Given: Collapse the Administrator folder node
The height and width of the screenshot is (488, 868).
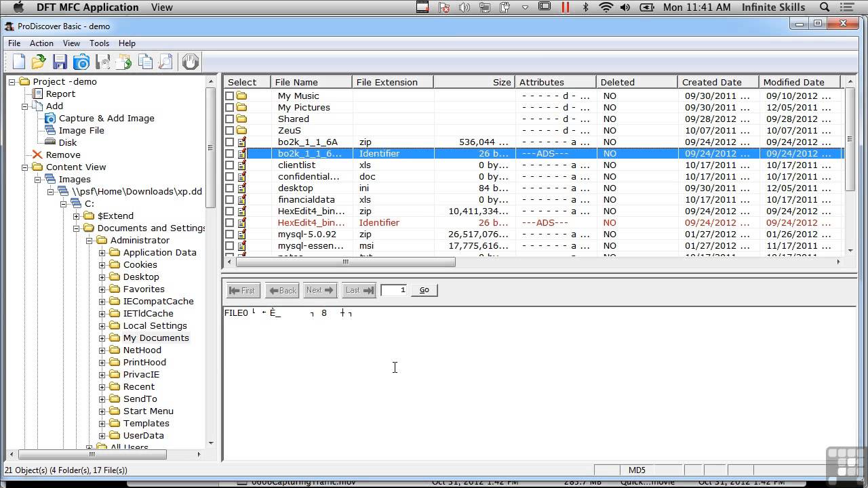Looking at the screenshot, I should (x=90, y=240).
